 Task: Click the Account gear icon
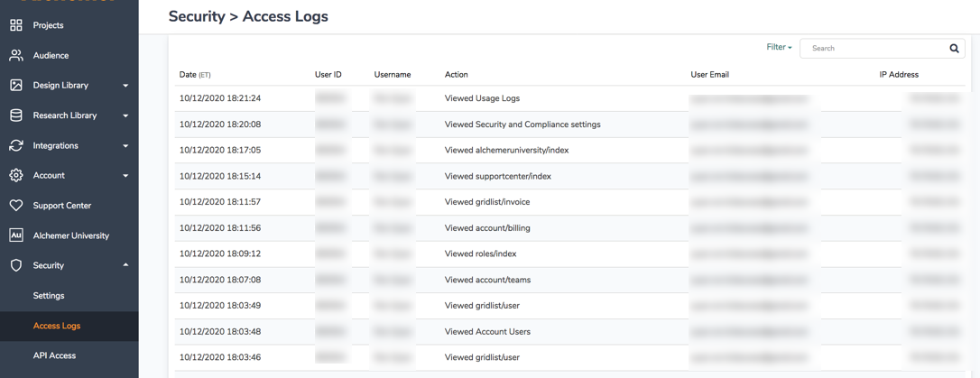[16, 175]
